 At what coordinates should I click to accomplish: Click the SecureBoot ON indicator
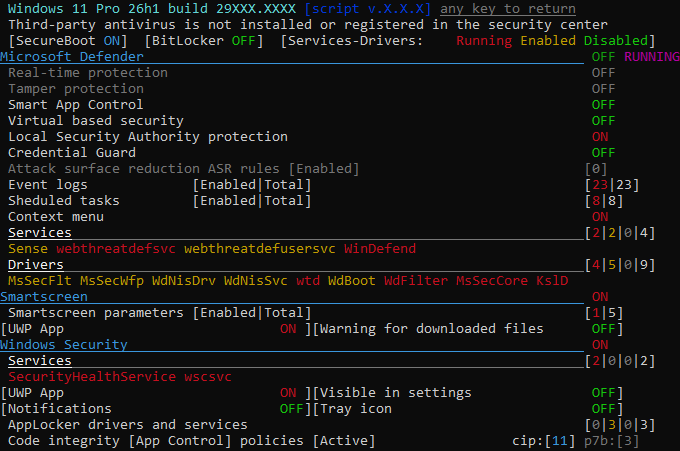click(68, 41)
